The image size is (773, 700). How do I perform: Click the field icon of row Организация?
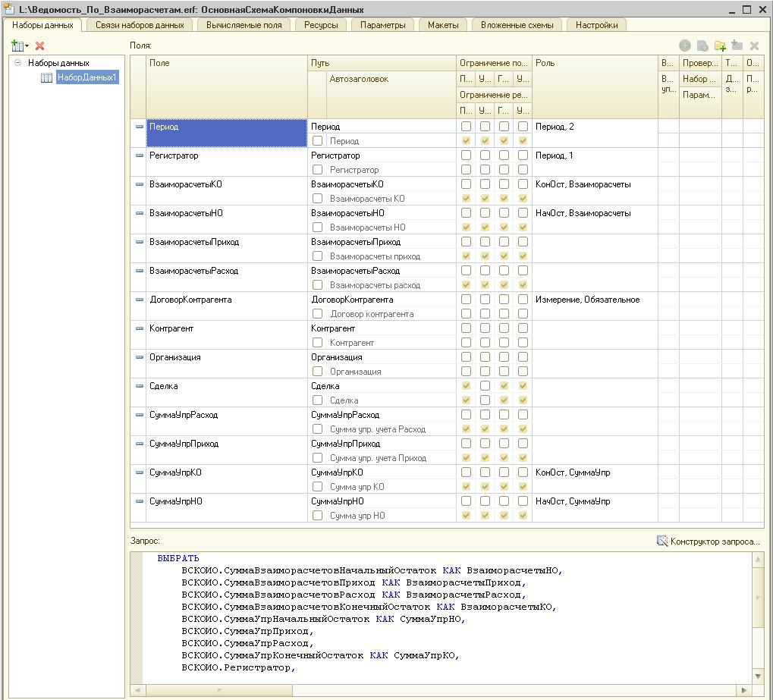(x=140, y=357)
